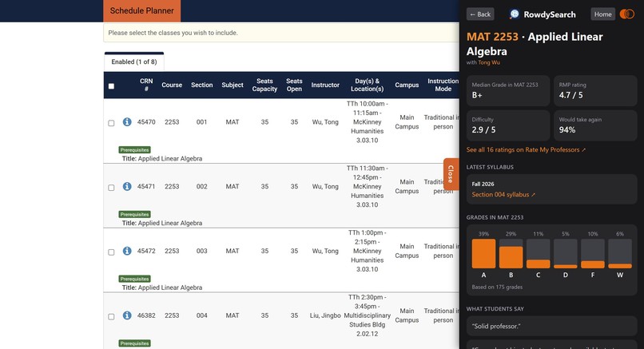The height and width of the screenshot is (349, 644).
Task: Click the "Solid professor." student review
Action: point(551,327)
